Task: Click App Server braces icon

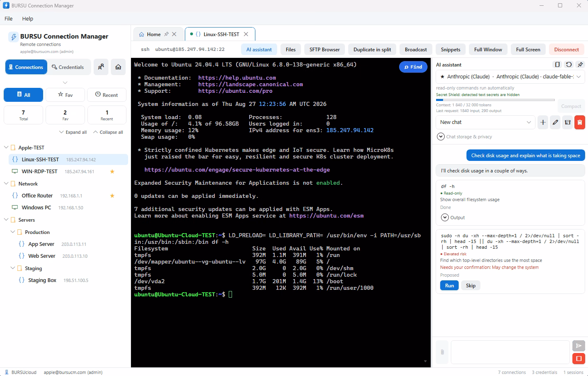Action: pos(22,244)
